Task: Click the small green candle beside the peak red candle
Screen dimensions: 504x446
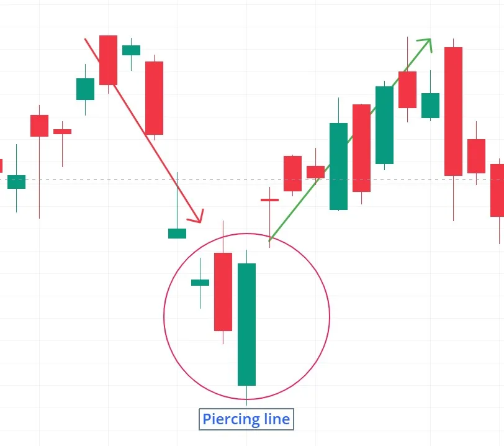Action: (131, 50)
